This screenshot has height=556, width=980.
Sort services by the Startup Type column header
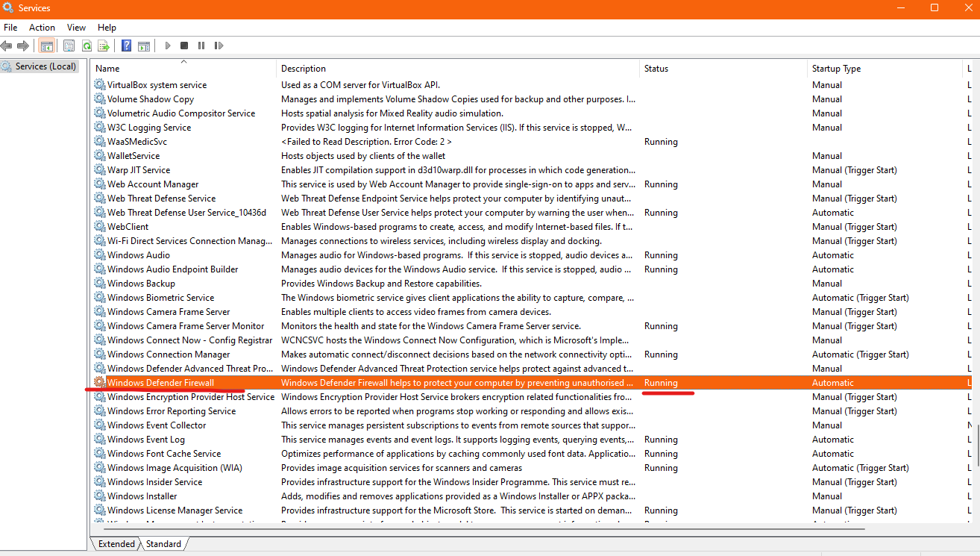click(x=835, y=68)
